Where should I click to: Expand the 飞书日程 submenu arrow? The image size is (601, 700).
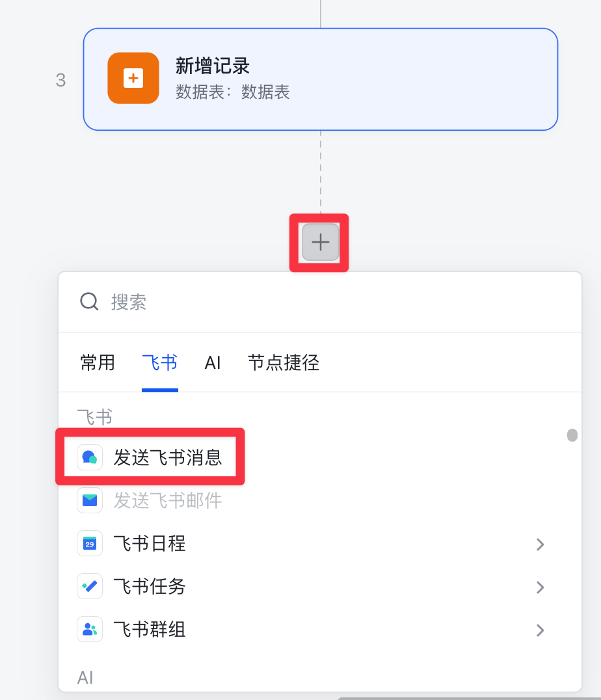(539, 544)
